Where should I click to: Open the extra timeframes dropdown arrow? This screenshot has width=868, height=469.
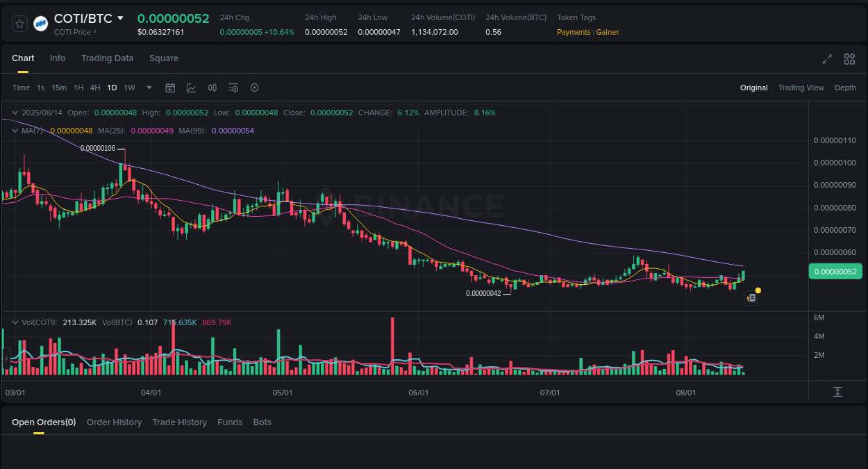pyautogui.click(x=149, y=88)
